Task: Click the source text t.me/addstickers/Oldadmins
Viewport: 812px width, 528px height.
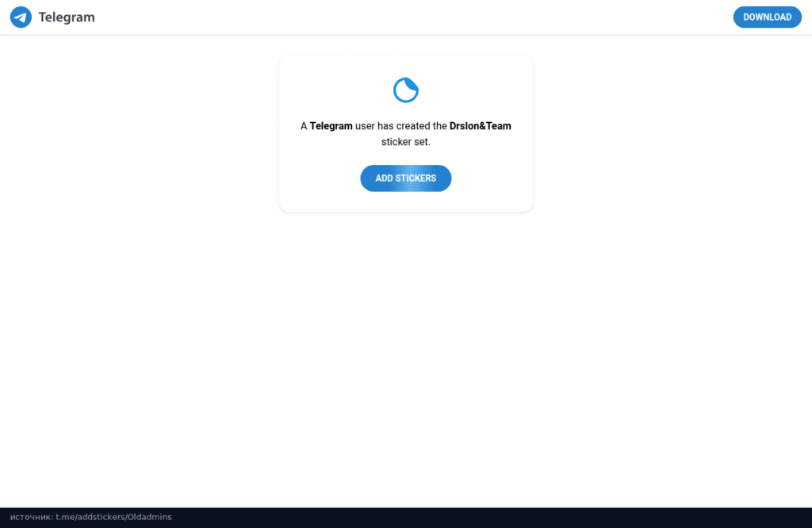Action: coord(113,517)
